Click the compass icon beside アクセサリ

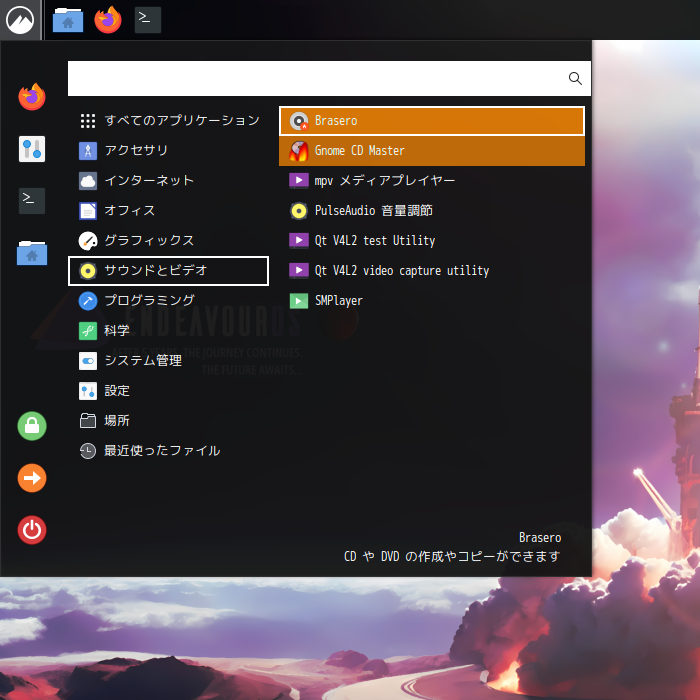click(88, 151)
